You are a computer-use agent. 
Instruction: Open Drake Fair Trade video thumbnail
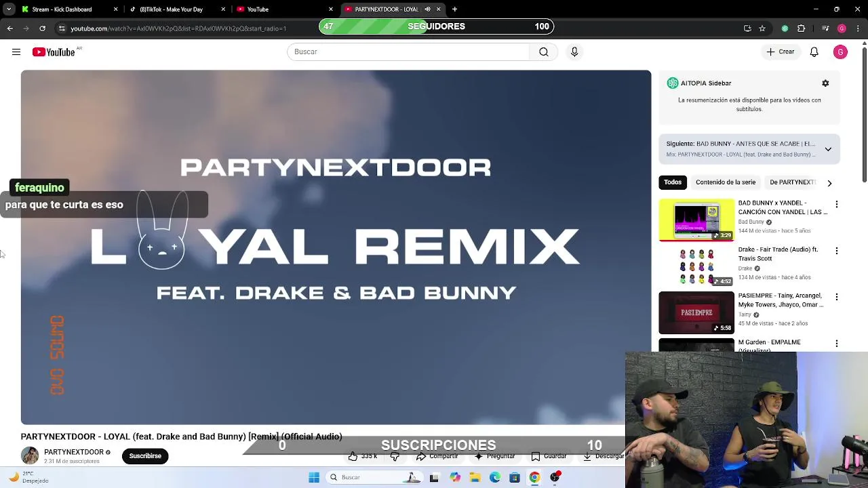pyautogui.click(x=696, y=266)
